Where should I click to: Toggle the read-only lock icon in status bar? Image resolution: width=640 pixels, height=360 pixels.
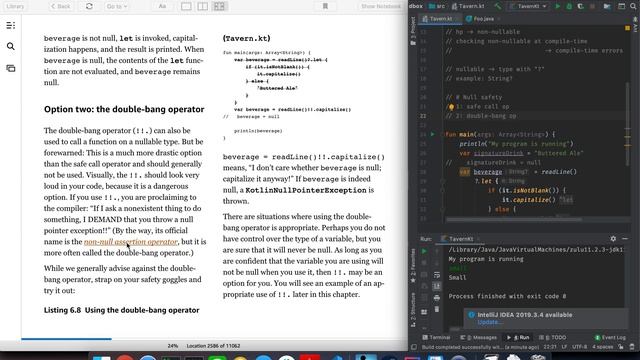tap(621, 347)
